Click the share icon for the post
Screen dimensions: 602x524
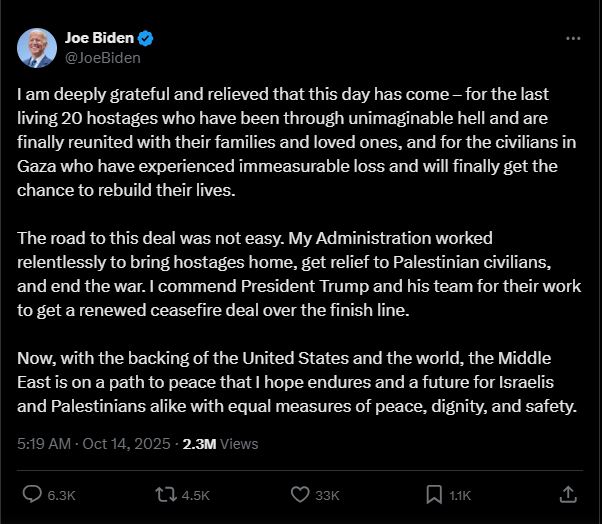[567, 494]
